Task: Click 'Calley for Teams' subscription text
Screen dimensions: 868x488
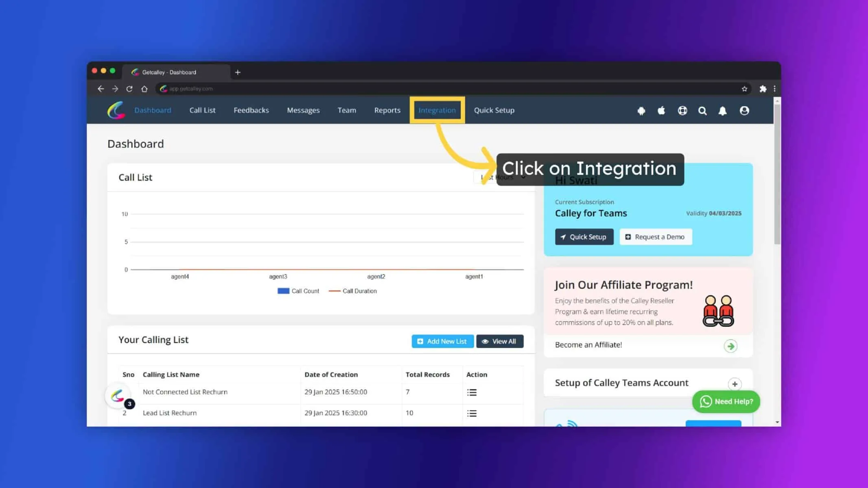Action: (x=591, y=213)
